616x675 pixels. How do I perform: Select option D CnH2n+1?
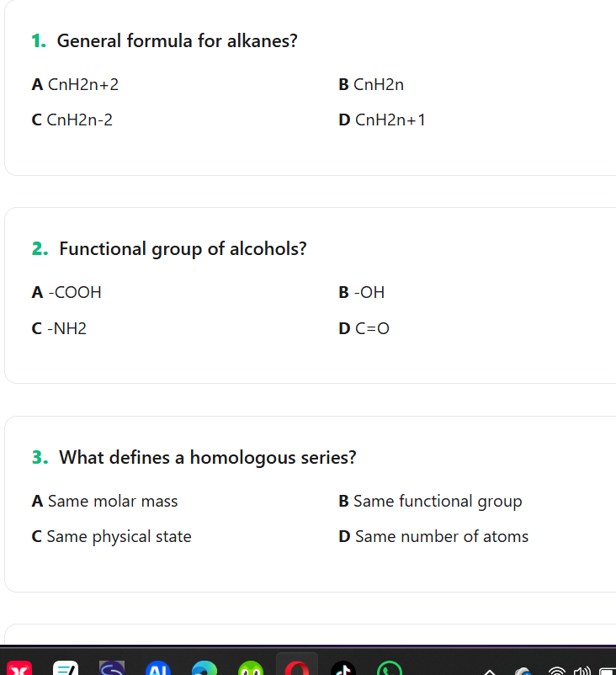[x=382, y=120]
